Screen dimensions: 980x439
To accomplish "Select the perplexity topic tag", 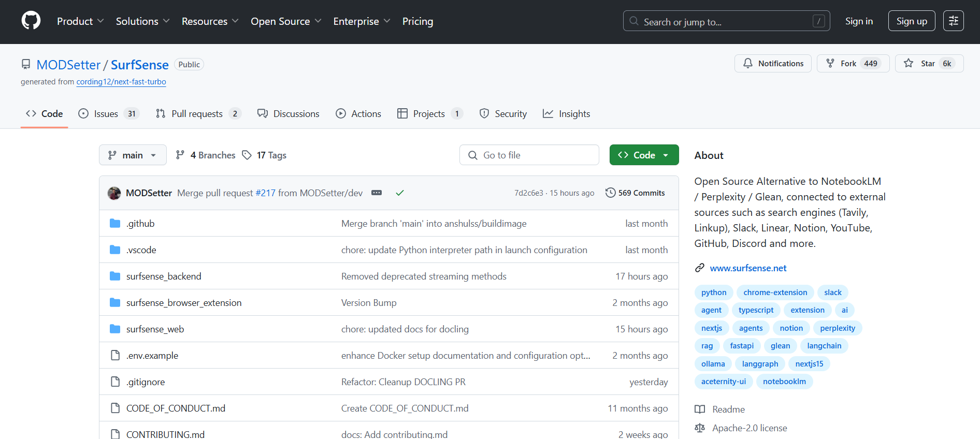I will (x=838, y=328).
